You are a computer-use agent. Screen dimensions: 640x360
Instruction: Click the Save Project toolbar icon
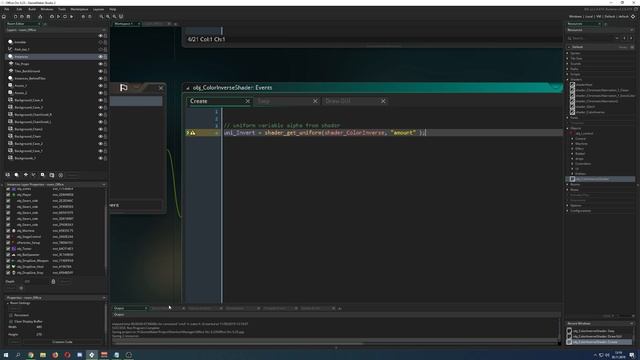[x=29, y=17]
